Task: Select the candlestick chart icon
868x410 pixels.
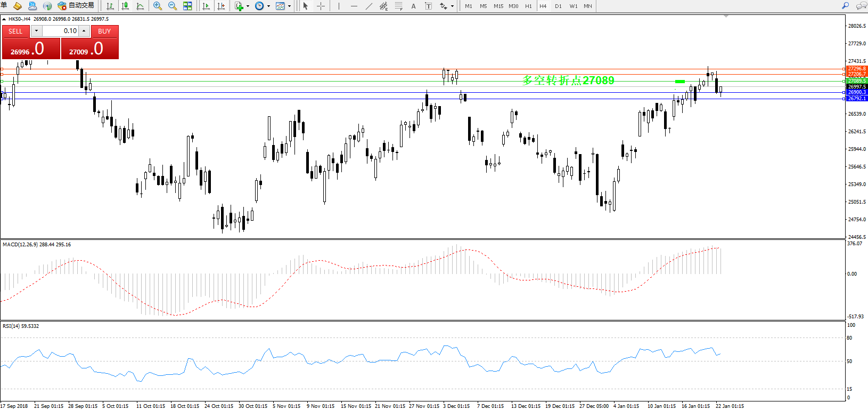Action: point(125,6)
